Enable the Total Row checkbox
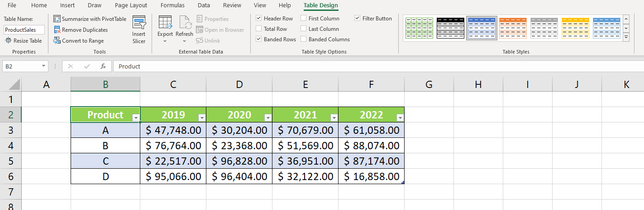 pos(258,29)
